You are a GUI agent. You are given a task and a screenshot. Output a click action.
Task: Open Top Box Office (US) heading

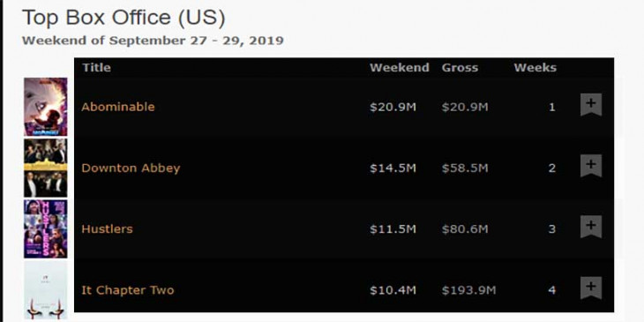pyautogui.click(x=124, y=18)
